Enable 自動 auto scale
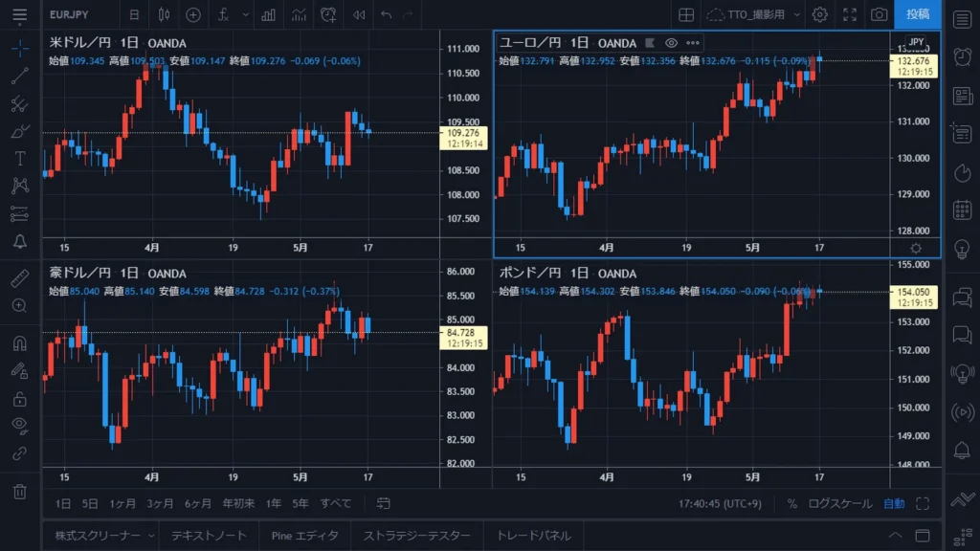Image resolution: width=980 pixels, height=551 pixels. pyautogui.click(x=894, y=503)
